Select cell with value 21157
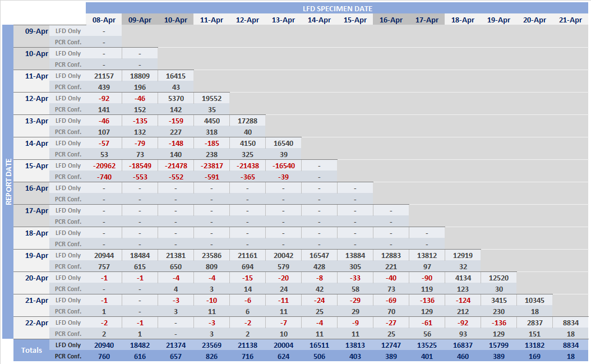 pyautogui.click(x=104, y=76)
